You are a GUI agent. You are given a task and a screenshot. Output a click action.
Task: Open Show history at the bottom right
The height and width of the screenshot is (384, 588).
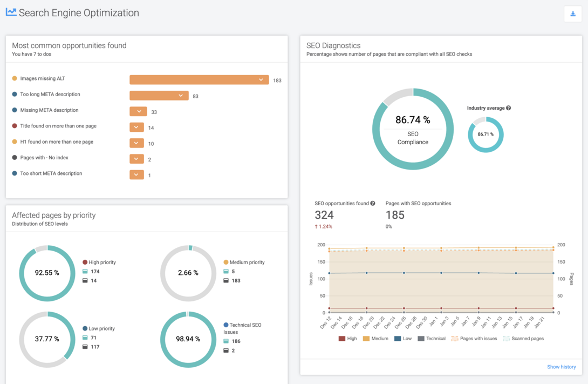[561, 367]
